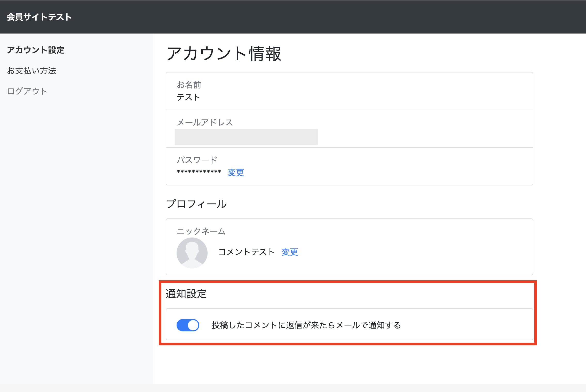This screenshot has height=392, width=586.
Task: Open アカウント設定 in sidebar
Action: [x=36, y=50]
